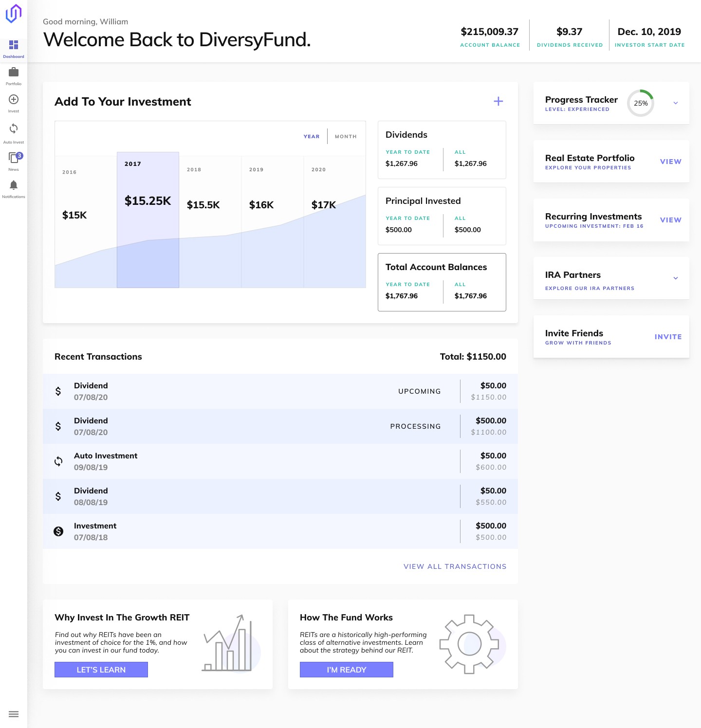Open the News icon with badge
Viewport: 701px width, 728px height.
(15, 157)
